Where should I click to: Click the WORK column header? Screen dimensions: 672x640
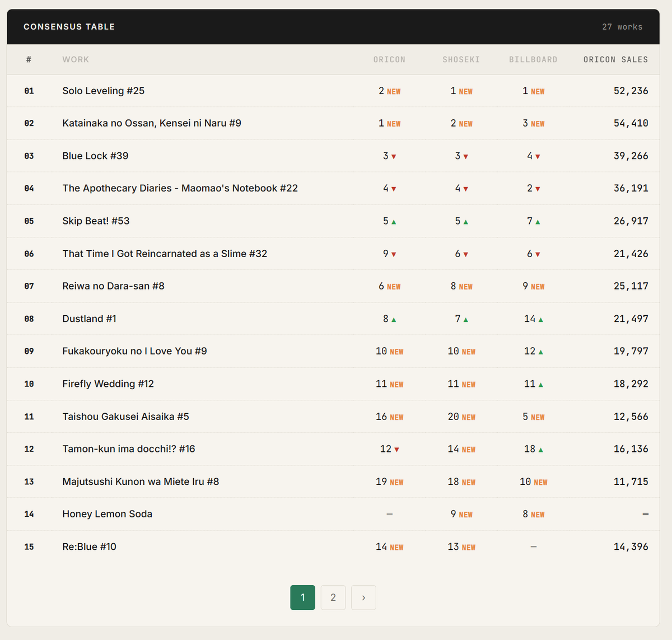[76, 59]
